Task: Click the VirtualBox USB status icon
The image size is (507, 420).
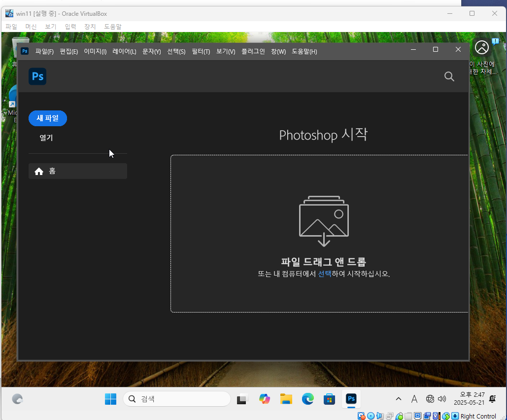Action: tap(399, 416)
